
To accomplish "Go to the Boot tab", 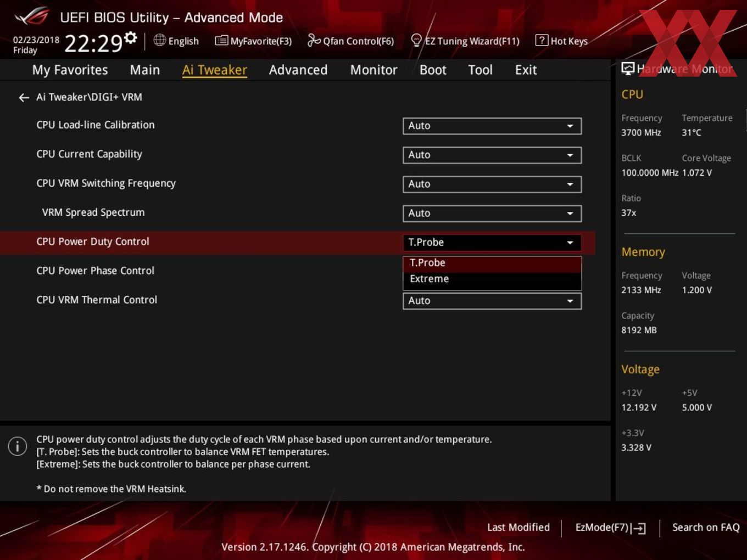I will 433,70.
